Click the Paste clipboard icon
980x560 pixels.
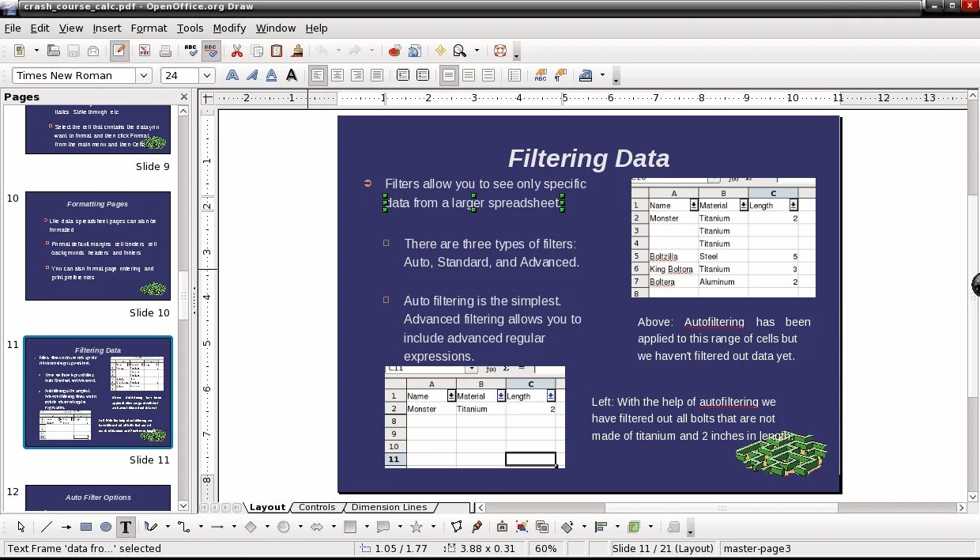tap(277, 51)
